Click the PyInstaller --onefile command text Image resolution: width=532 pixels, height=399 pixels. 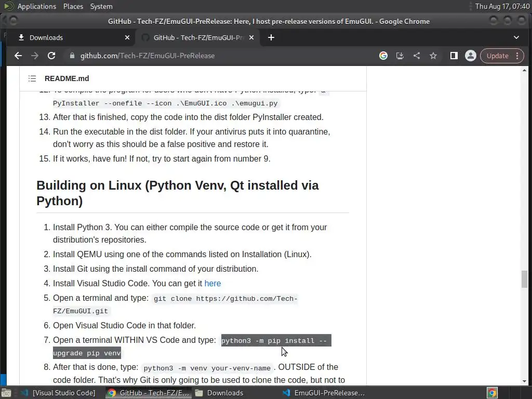165,103
